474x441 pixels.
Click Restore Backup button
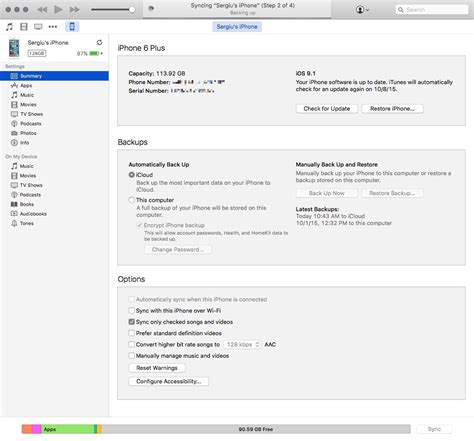392,193
